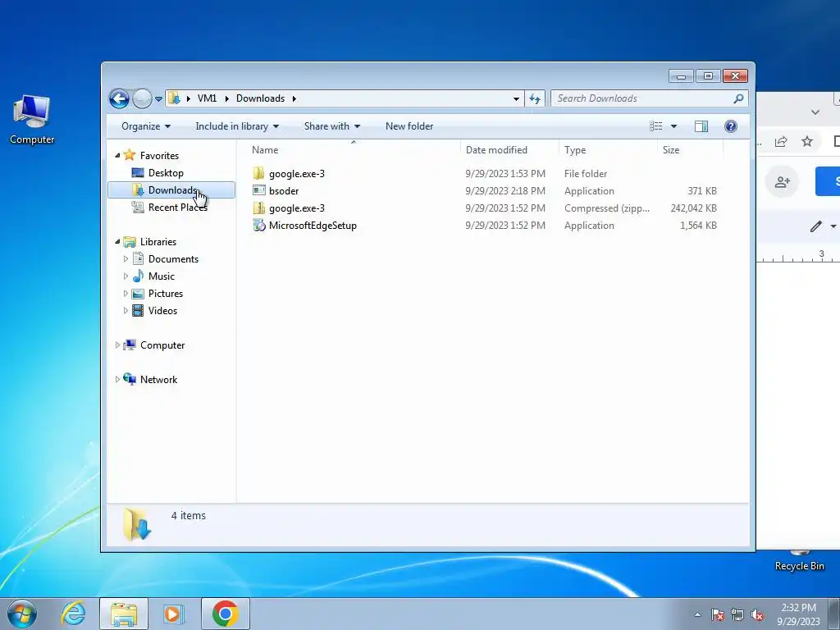Screen dimensions: 840x630
Task: Select Network in the navigation pane
Action: pyautogui.click(x=158, y=380)
